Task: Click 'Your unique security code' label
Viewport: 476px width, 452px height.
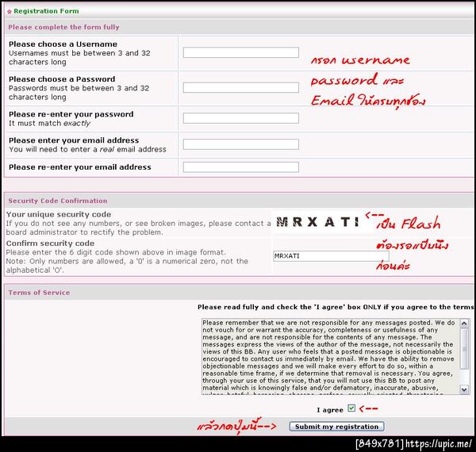Action: 59,214
